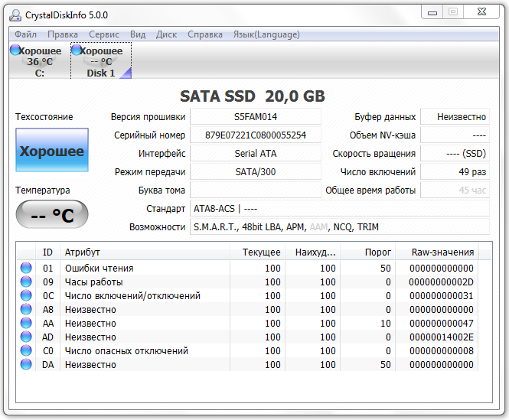Click the SATA SSD 20,0 GB title

coord(253,96)
